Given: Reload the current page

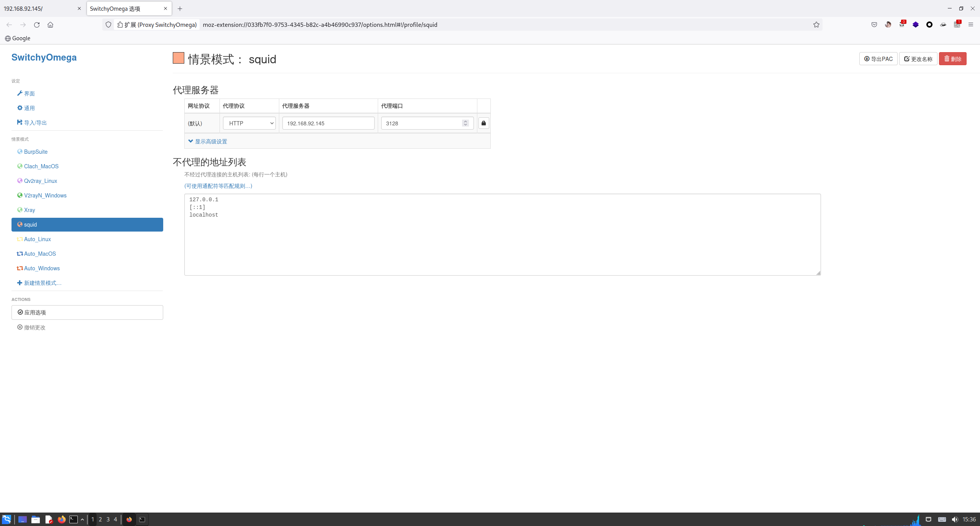Looking at the screenshot, I should tap(37, 25).
